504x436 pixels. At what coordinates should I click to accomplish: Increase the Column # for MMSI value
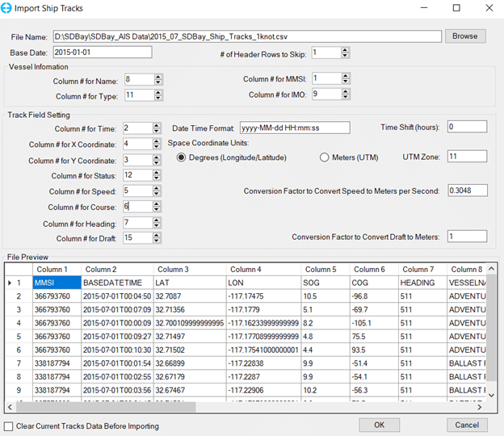(346, 76)
